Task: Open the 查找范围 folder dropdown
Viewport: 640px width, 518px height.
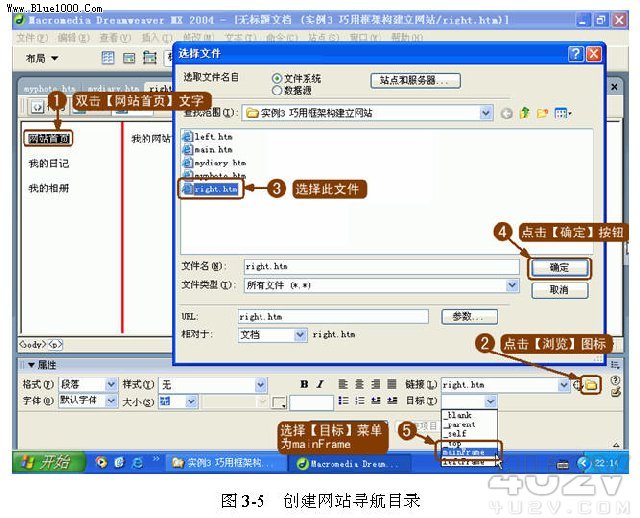Action: (x=486, y=113)
